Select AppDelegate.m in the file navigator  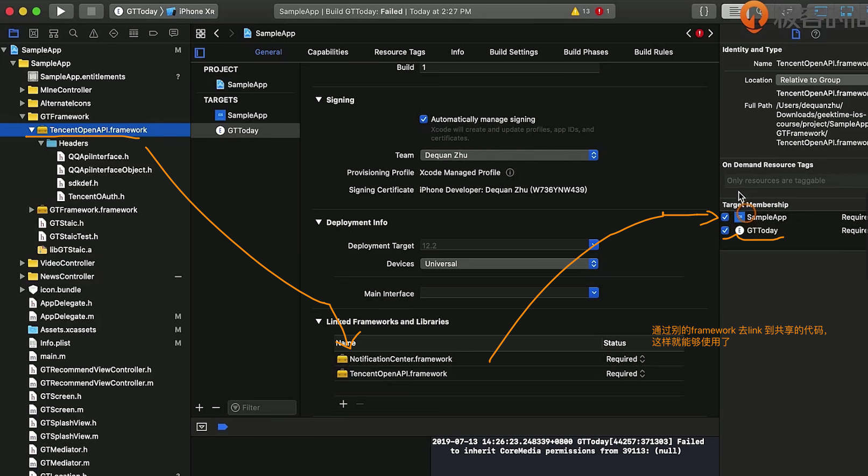(67, 316)
